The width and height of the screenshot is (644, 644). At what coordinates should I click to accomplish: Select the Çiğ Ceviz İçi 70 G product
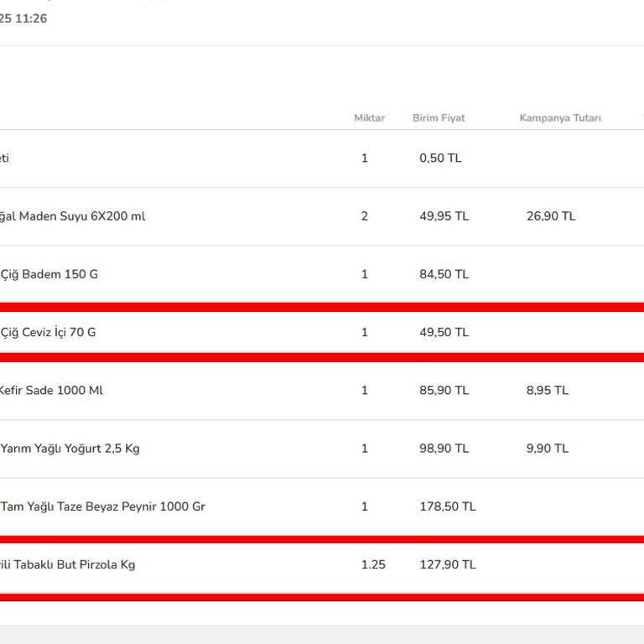point(48,332)
